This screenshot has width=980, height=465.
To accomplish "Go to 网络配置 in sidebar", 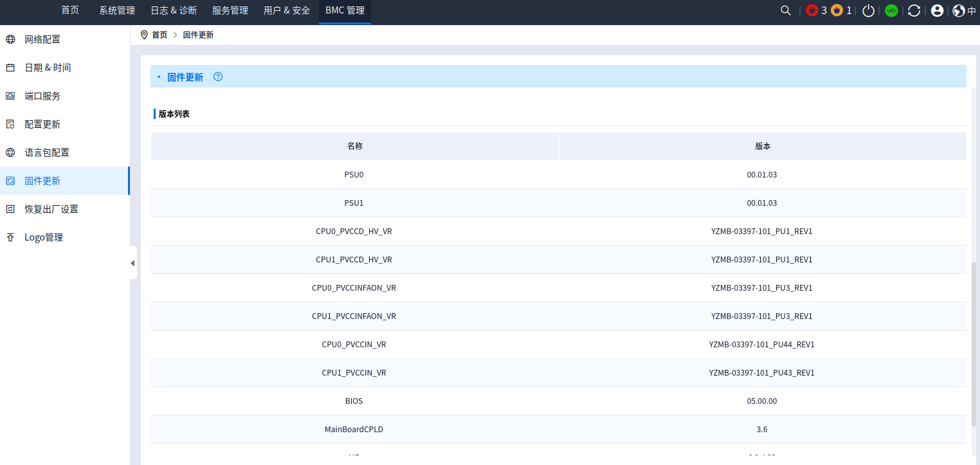I will [42, 39].
